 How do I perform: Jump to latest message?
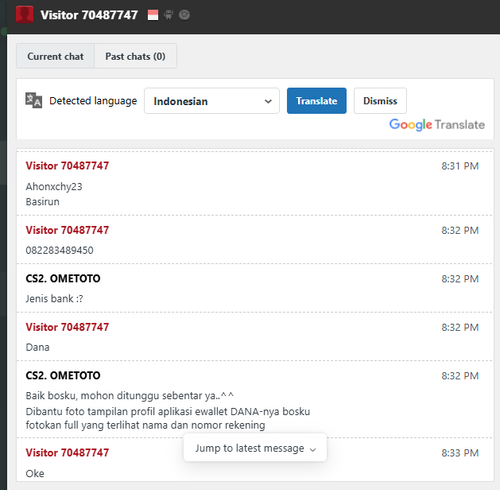coord(255,448)
